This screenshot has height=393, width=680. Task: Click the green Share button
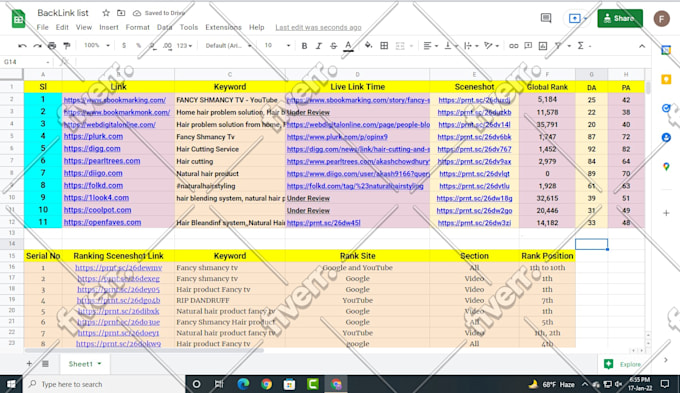[x=620, y=18]
